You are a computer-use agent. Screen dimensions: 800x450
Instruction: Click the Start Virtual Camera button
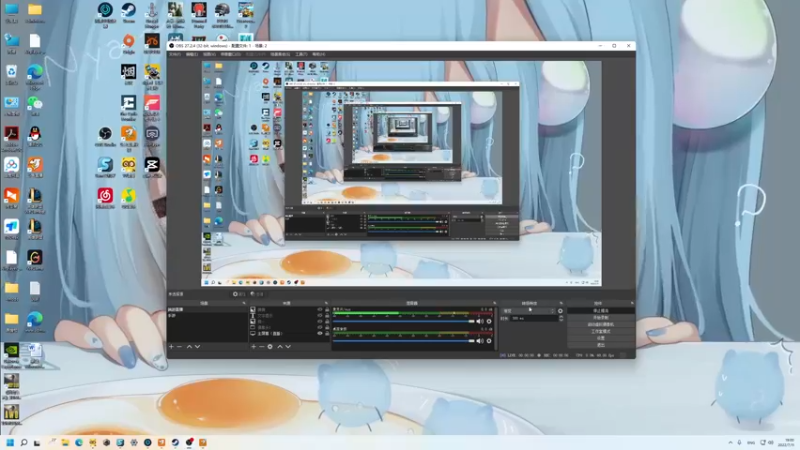(x=601, y=324)
